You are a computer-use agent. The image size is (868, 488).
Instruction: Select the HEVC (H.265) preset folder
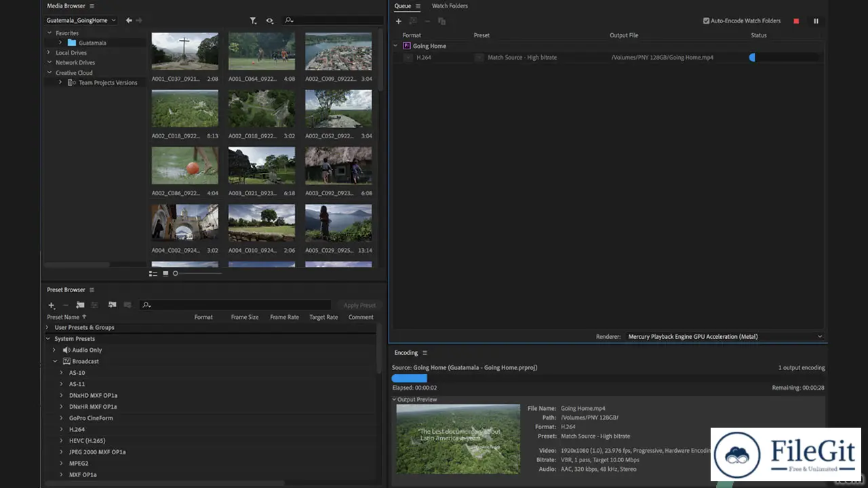pyautogui.click(x=87, y=441)
